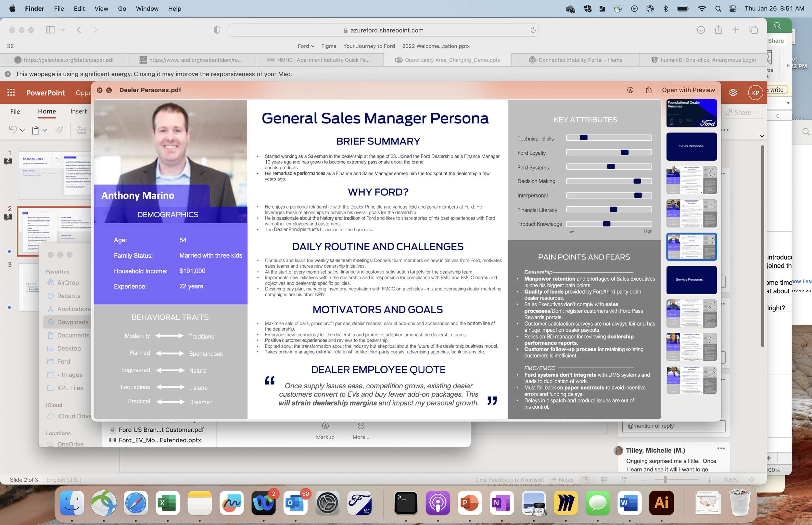Click Open with Preview button
The height and width of the screenshot is (525, 812).
click(688, 90)
